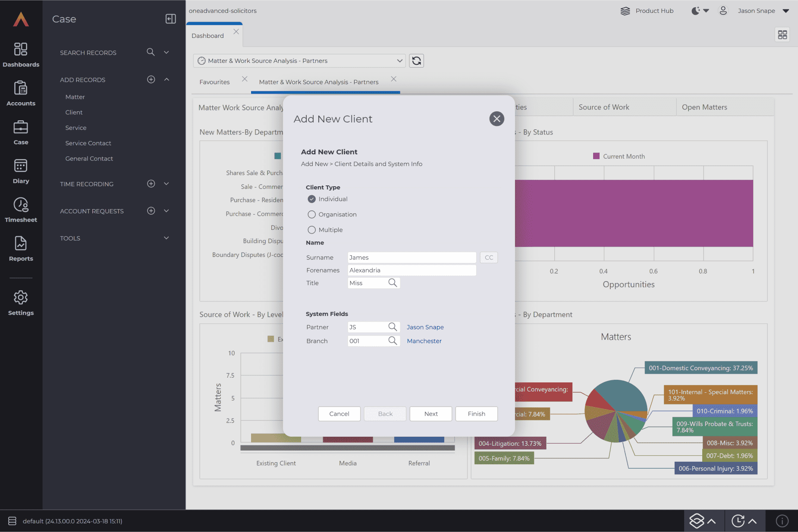Viewport: 798px width, 532px height.
Task: Select the Organisation client type
Action: [x=311, y=215]
